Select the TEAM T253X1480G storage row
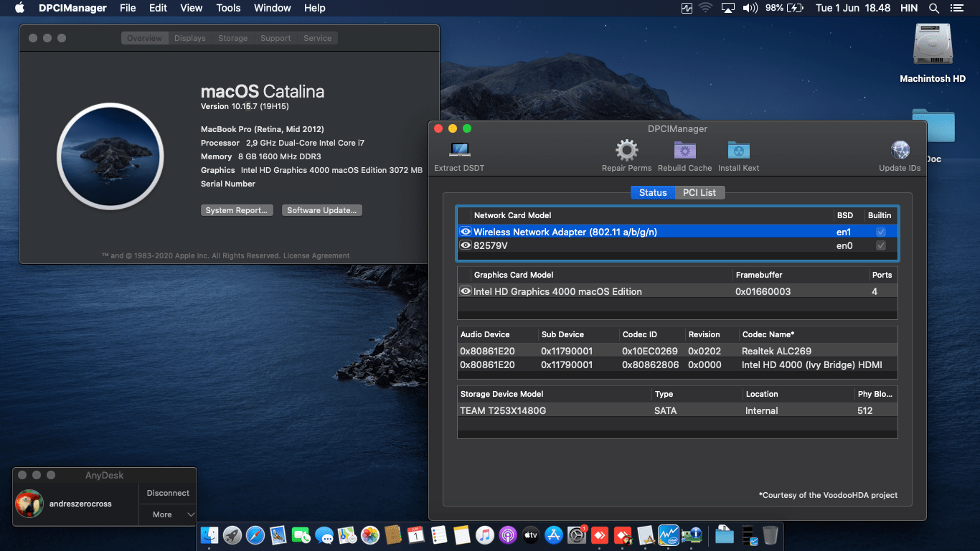This screenshot has height=551, width=980. point(677,410)
